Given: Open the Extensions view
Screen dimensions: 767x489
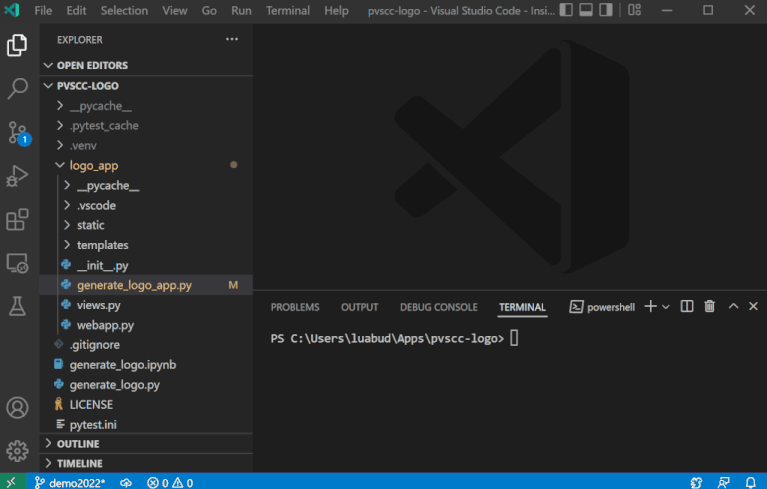Looking at the screenshot, I should tap(17, 220).
